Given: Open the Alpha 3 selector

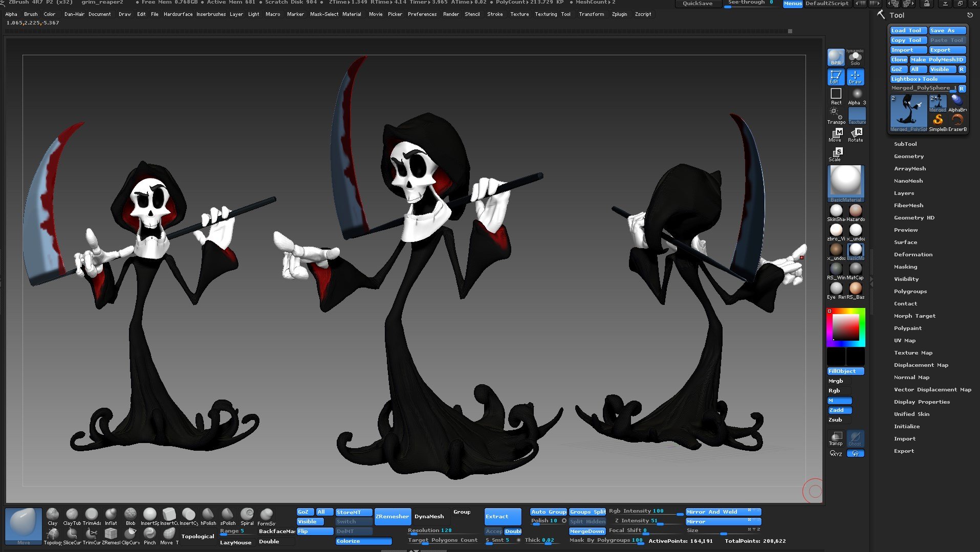Looking at the screenshot, I should (x=857, y=96).
